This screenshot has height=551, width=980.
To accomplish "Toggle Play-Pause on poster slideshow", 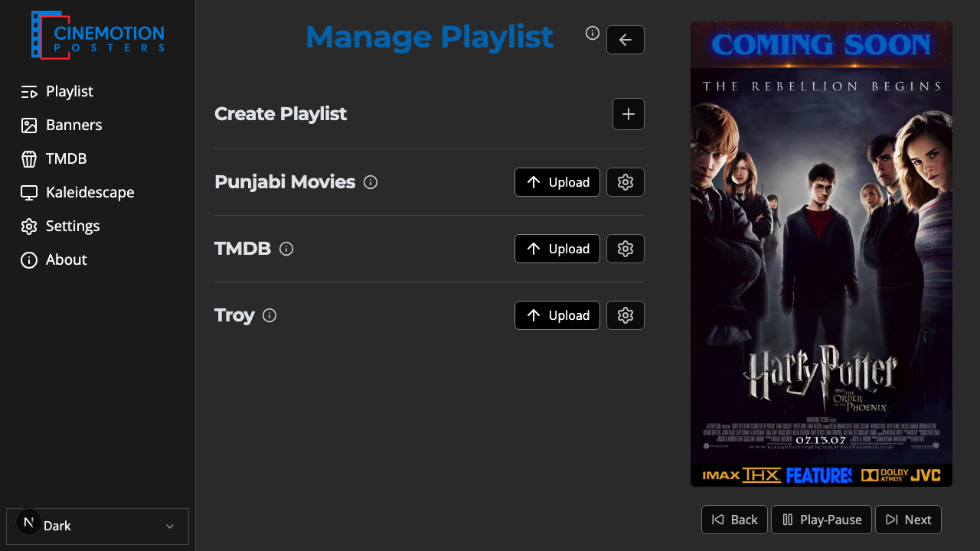I will pos(822,520).
